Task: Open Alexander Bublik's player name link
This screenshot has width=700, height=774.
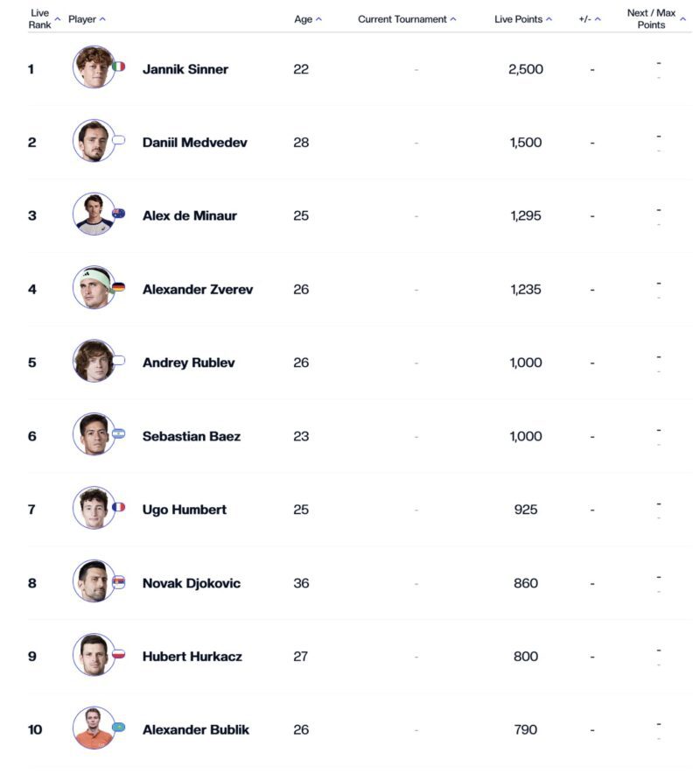Action: pos(196,729)
